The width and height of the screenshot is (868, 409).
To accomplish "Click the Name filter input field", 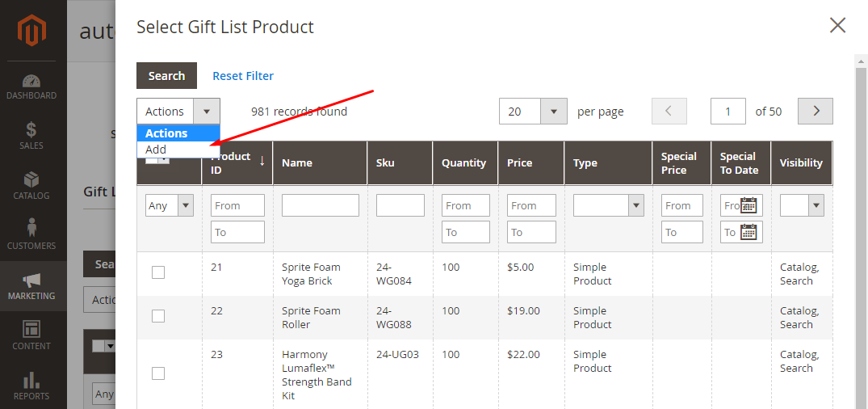I will (320, 205).
